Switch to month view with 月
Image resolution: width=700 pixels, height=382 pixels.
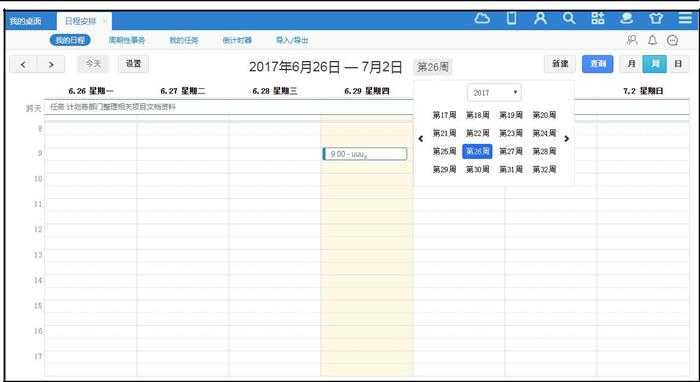[631, 64]
